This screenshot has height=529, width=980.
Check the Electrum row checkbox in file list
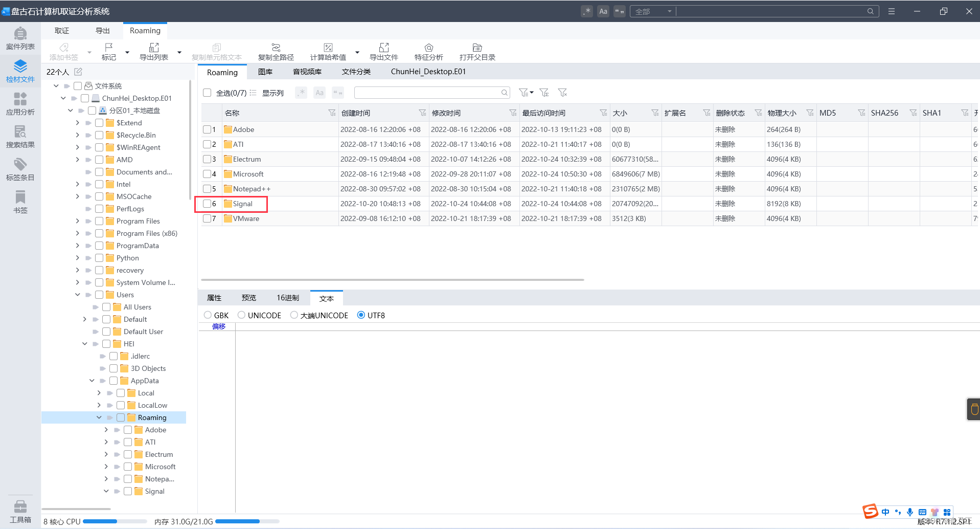[207, 159]
